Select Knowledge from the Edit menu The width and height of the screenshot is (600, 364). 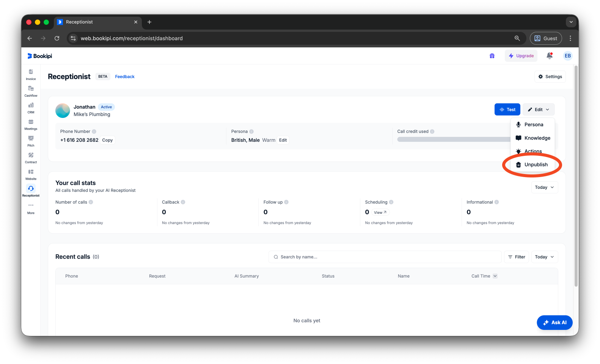[532, 138]
